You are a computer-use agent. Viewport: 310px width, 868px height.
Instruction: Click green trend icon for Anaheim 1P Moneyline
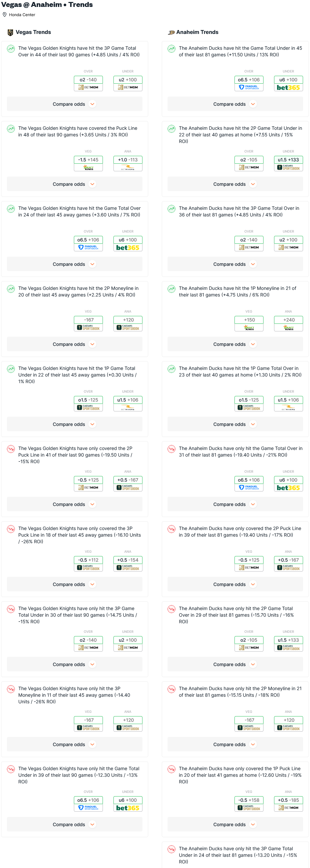pos(172,289)
